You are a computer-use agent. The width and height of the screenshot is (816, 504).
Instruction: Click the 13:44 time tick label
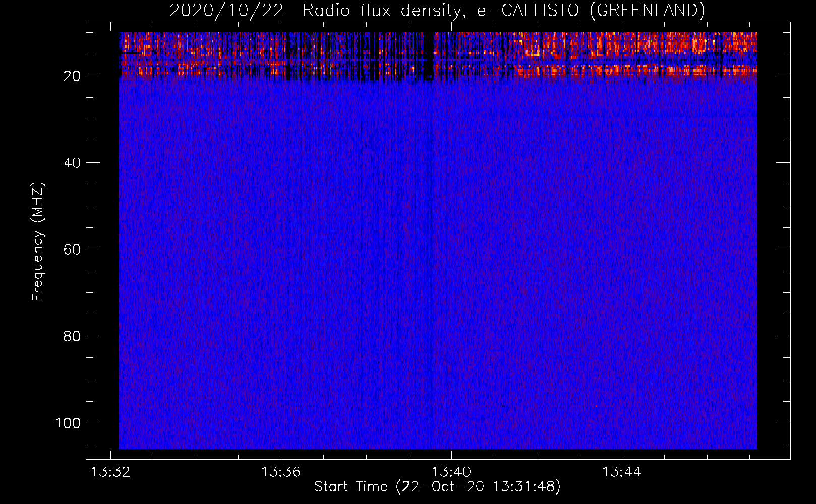pos(622,472)
